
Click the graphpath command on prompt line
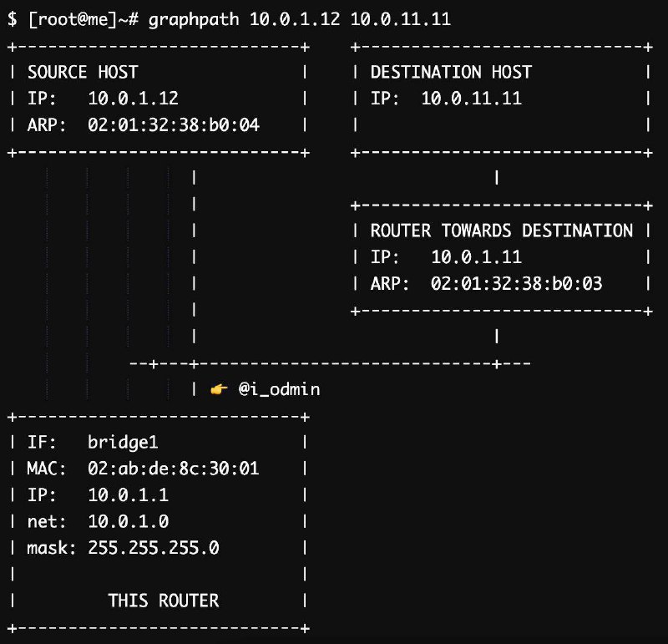tap(194, 19)
